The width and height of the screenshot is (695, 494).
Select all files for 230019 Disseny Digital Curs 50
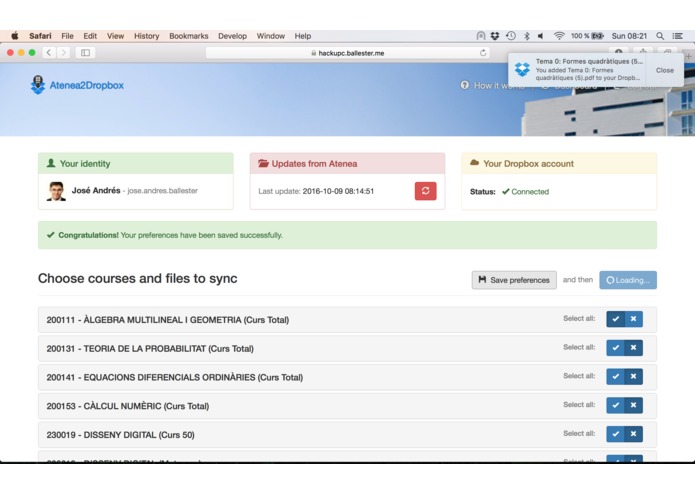615,434
